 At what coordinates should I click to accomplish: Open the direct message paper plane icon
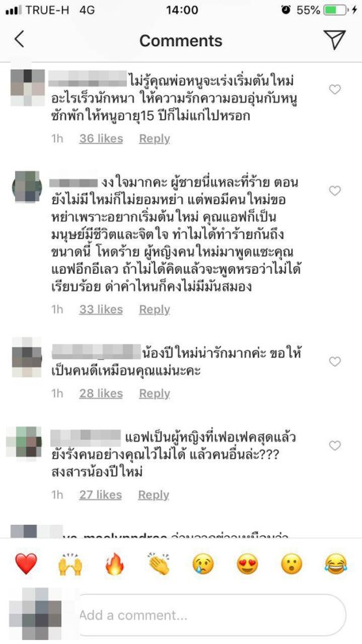(335, 40)
